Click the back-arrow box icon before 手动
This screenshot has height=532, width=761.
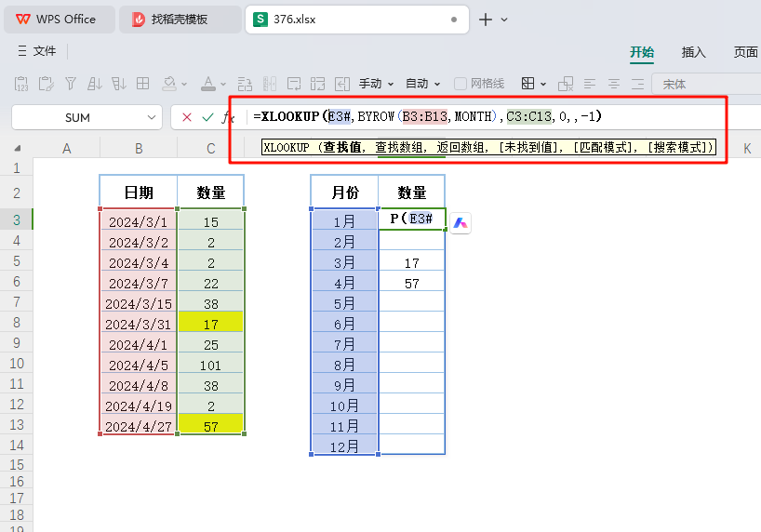pyautogui.click(x=342, y=84)
